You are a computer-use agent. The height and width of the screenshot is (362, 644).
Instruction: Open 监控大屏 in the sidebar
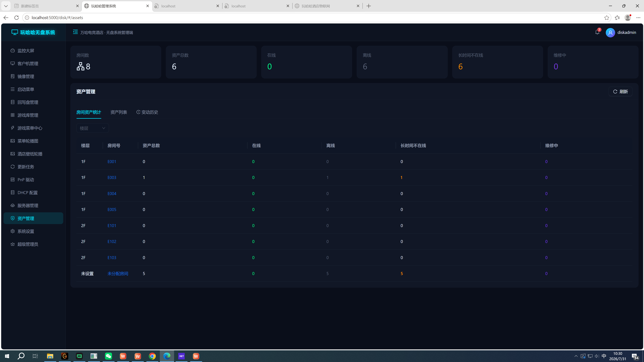click(x=33, y=50)
